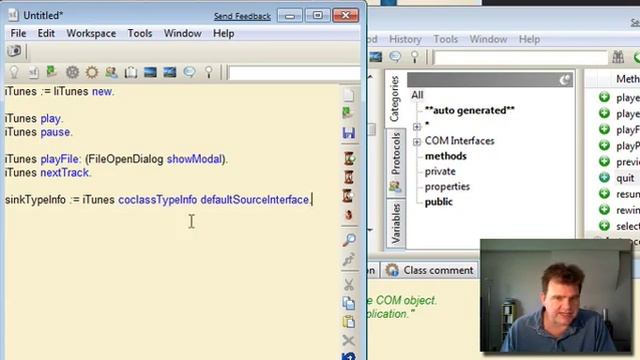Click the refresh icon in the categories header

(x=565, y=80)
